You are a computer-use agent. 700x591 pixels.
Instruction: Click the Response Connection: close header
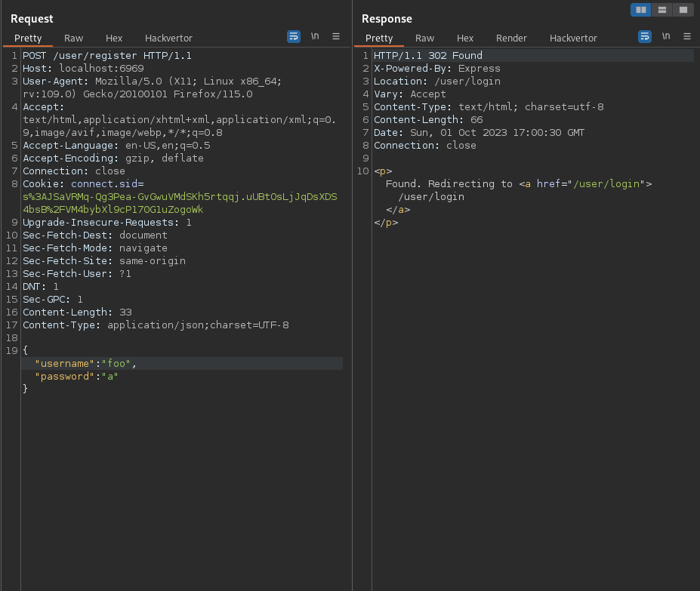[425, 146]
